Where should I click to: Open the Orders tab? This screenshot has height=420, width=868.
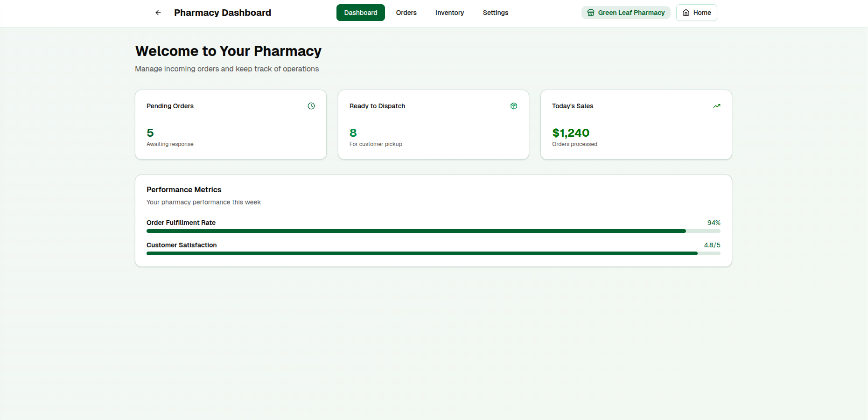406,13
